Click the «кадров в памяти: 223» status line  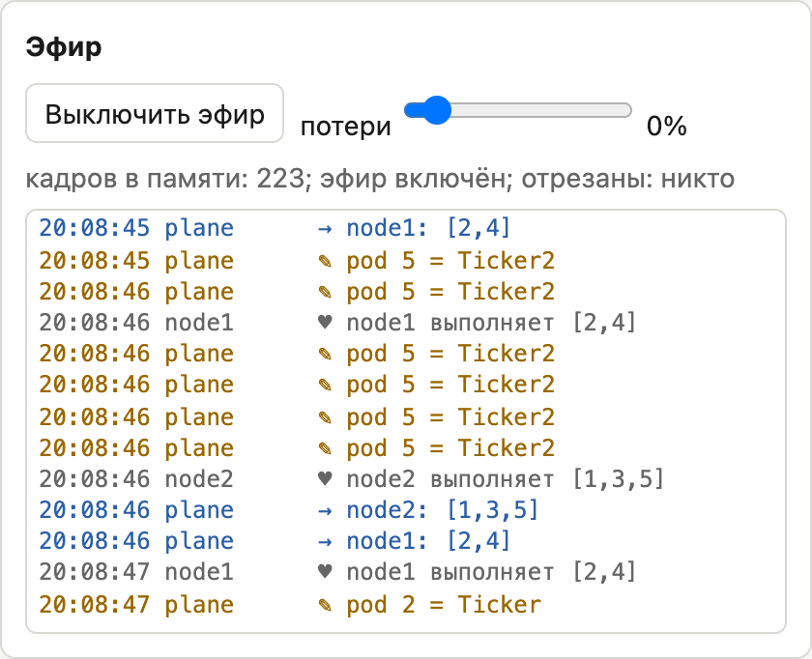(x=380, y=179)
